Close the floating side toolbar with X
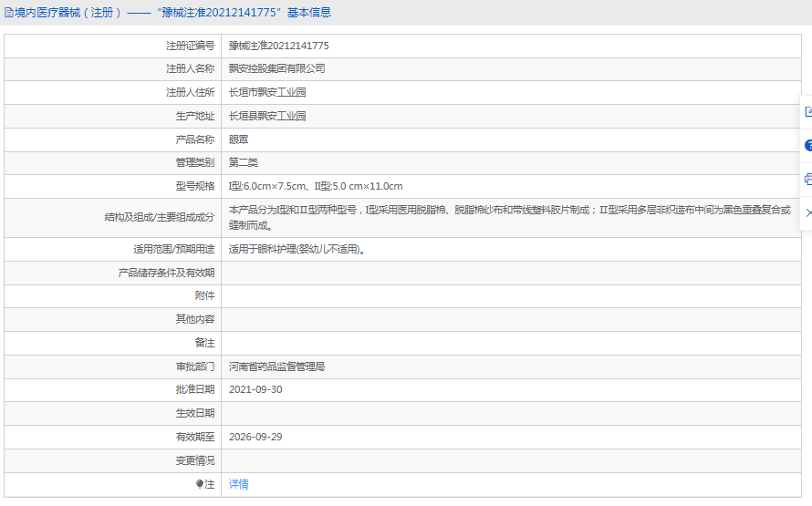This screenshot has height=506, width=812. click(807, 212)
